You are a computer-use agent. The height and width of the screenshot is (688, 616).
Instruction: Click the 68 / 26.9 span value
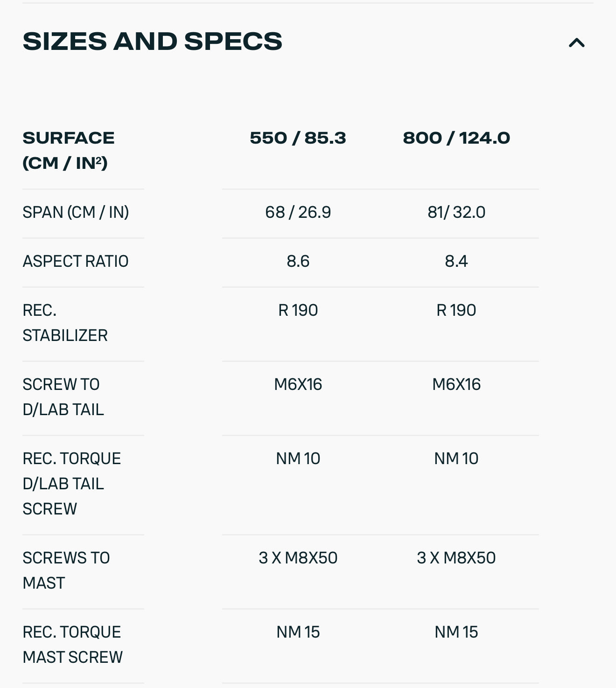point(298,212)
